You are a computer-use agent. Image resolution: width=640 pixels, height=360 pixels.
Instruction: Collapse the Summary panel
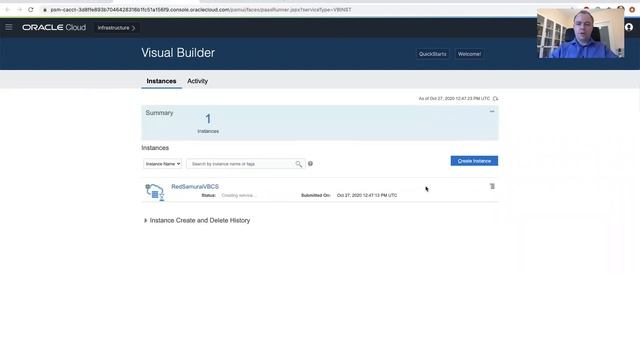click(492, 111)
